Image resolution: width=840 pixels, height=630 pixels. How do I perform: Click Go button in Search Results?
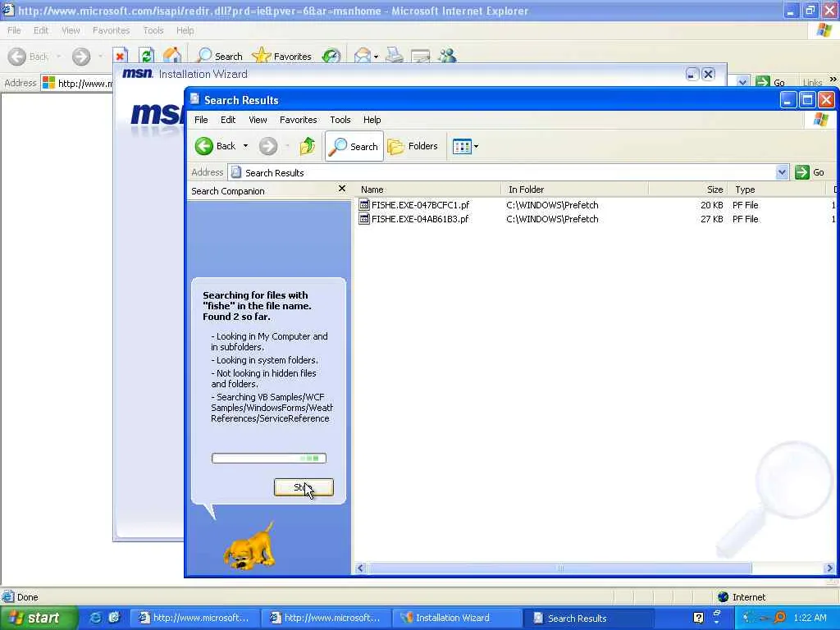pyautogui.click(x=810, y=172)
